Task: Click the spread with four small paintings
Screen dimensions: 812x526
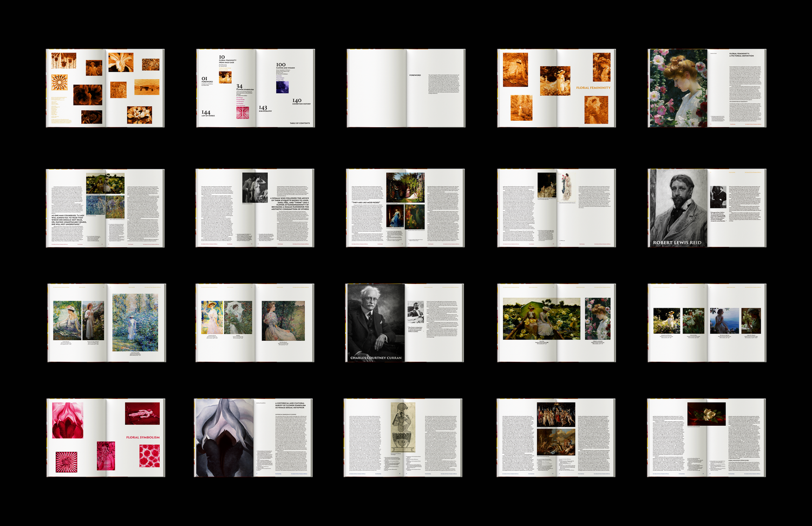Action: tap(706, 323)
